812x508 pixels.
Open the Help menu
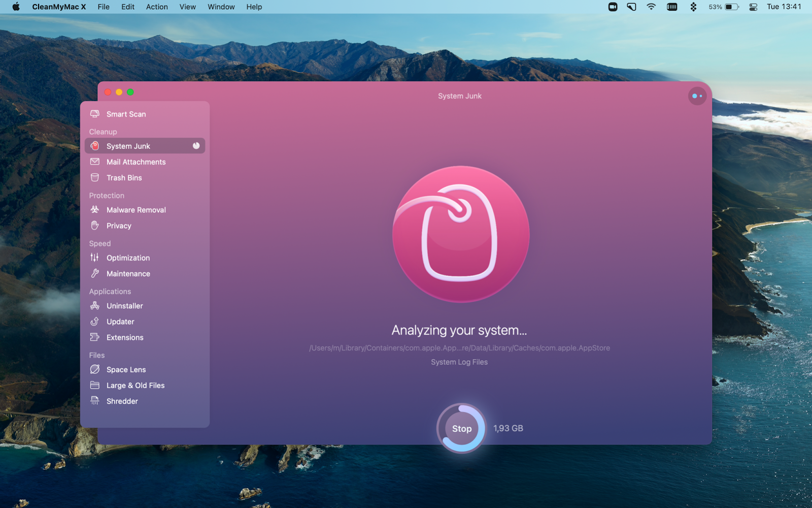(x=254, y=7)
